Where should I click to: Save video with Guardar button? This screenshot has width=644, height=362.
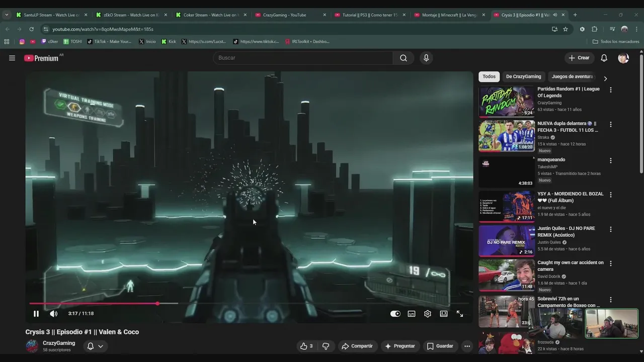pyautogui.click(x=440, y=346)
